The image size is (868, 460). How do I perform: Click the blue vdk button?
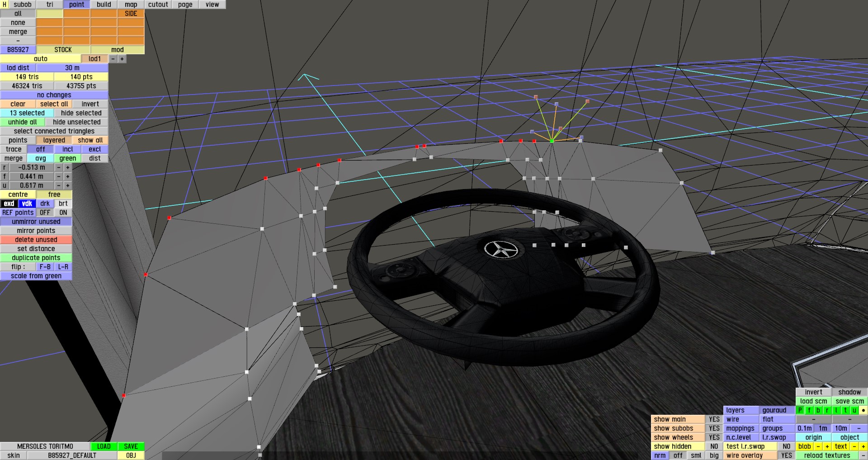click(x=27, y=204)
